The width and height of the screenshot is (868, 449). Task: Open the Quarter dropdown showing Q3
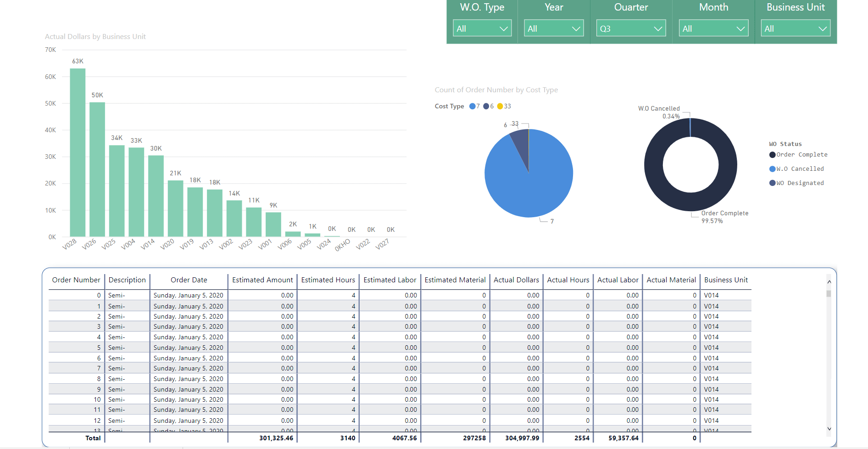click(x=631, y=28)
